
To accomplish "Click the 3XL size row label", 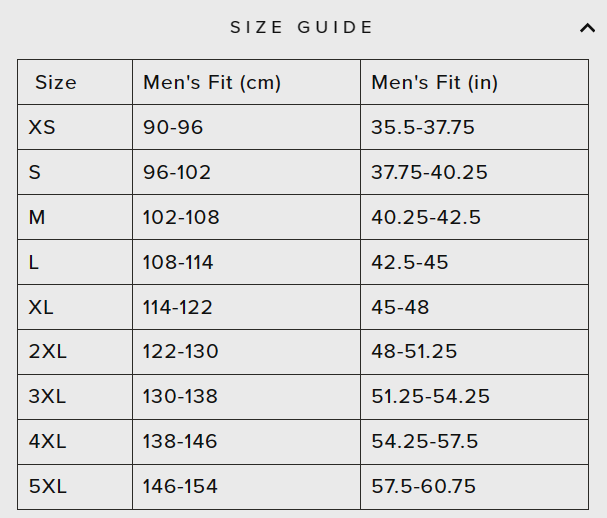I will (x=47, y=397).
